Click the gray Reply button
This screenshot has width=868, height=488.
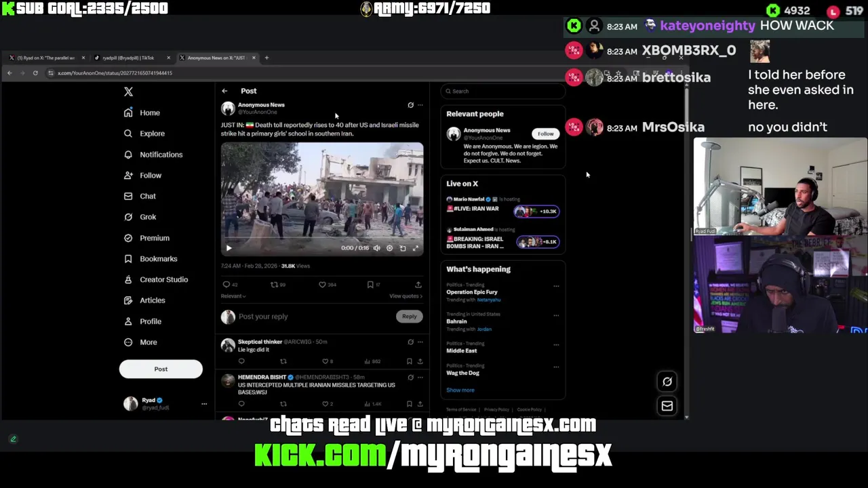pos(409,317)
